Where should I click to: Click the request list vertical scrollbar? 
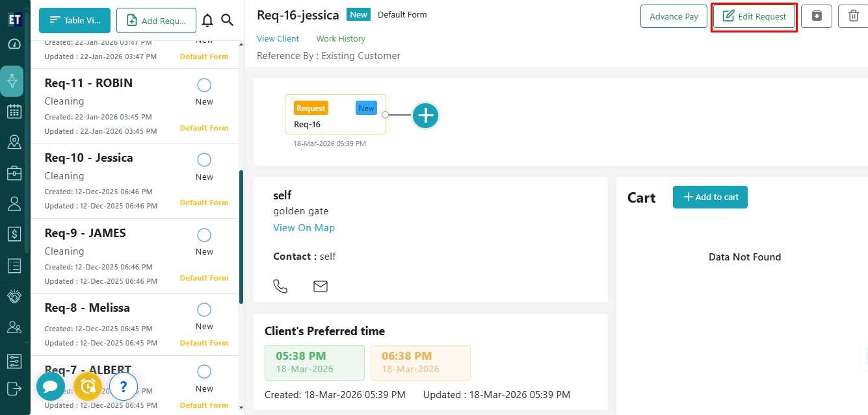click(241, 237)
